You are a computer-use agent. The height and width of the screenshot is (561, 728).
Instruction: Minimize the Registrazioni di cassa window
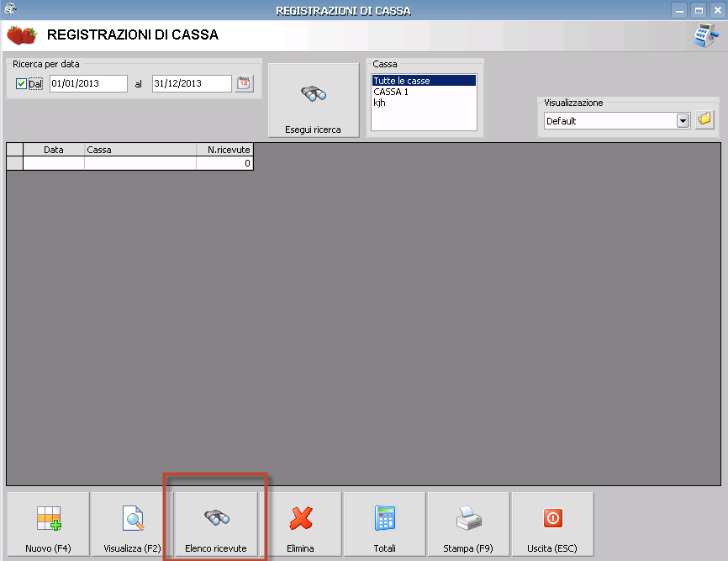point(679,10)
